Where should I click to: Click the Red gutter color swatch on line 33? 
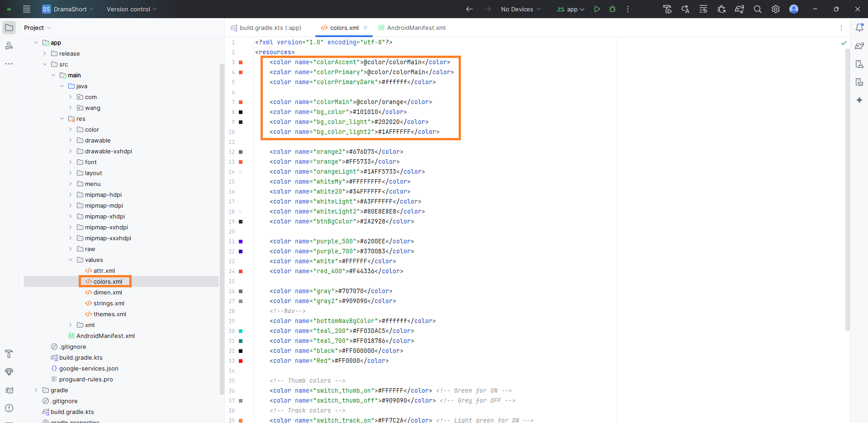241,361
